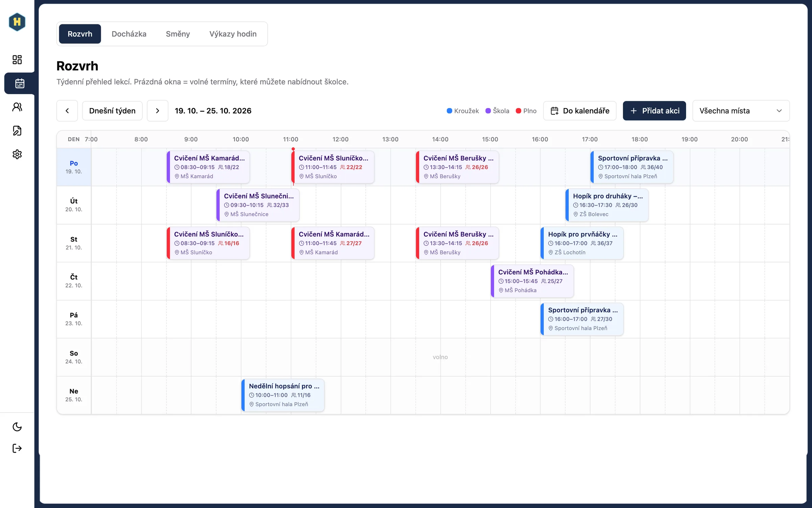This screenshot has width=812, height=508.
Task: Go to next week arrow
Action: (157, 111)
